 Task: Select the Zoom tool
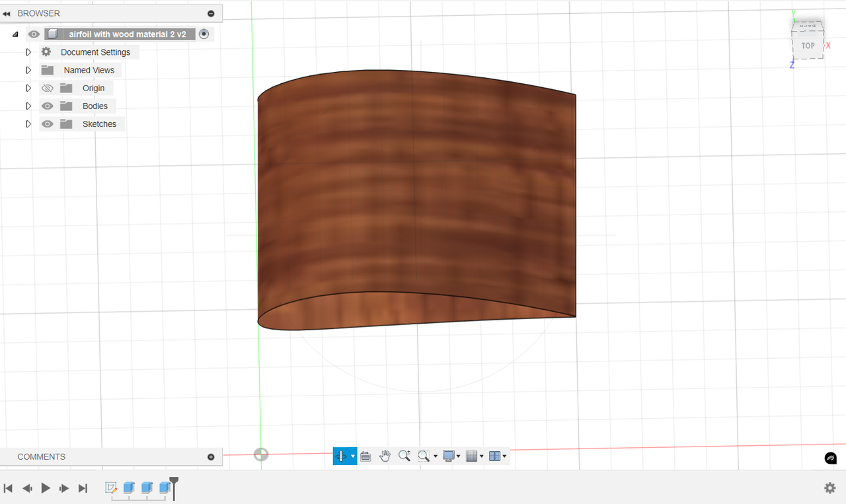click(404, 456)
